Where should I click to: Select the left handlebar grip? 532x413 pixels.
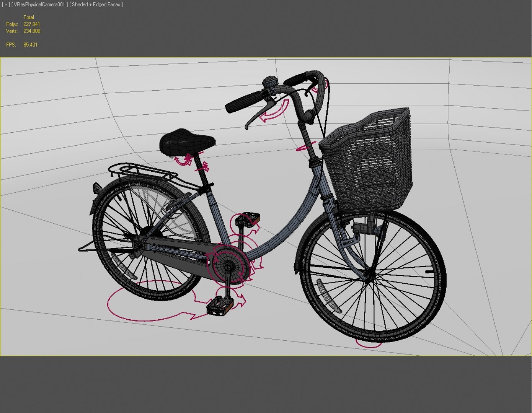tap(244, 102)
